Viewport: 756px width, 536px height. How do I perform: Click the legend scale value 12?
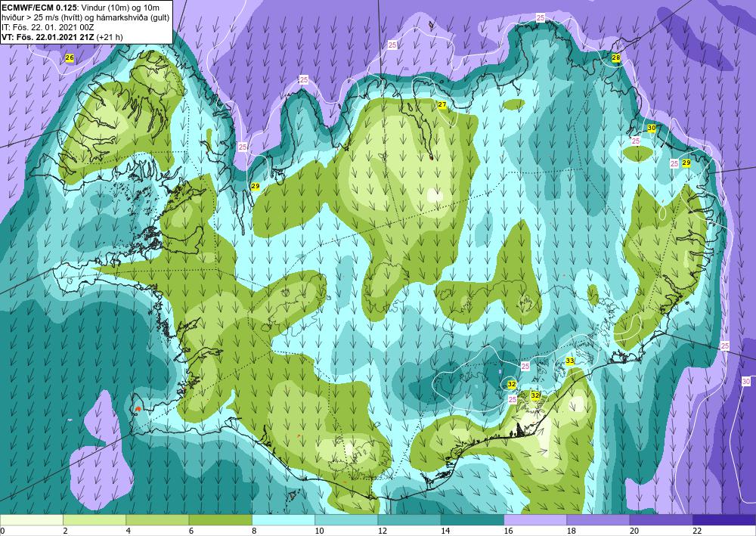(x=382, y=531)
